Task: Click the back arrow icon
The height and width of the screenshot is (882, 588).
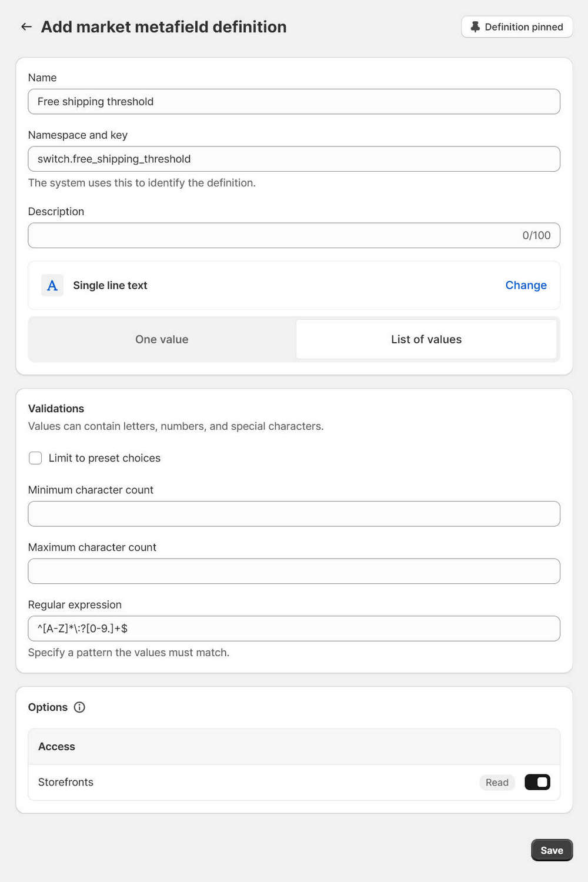Action: [26, 27]
